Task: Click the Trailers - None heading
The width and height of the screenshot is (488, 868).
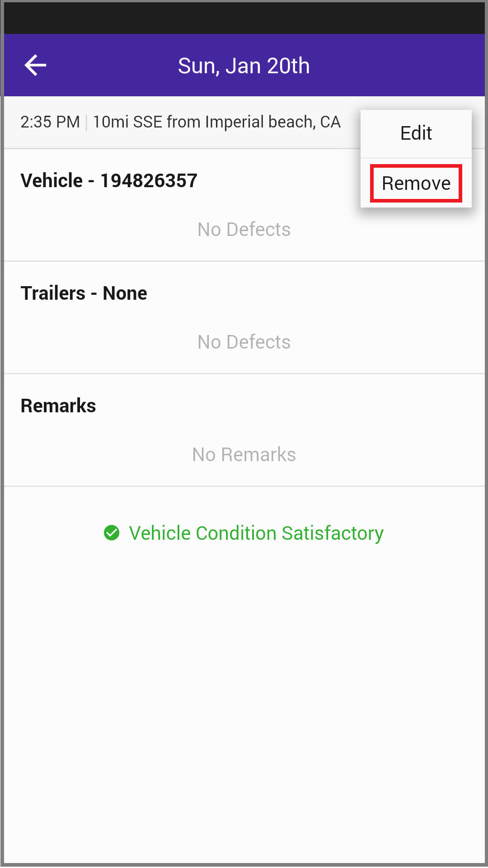Action: coord(84,293)
